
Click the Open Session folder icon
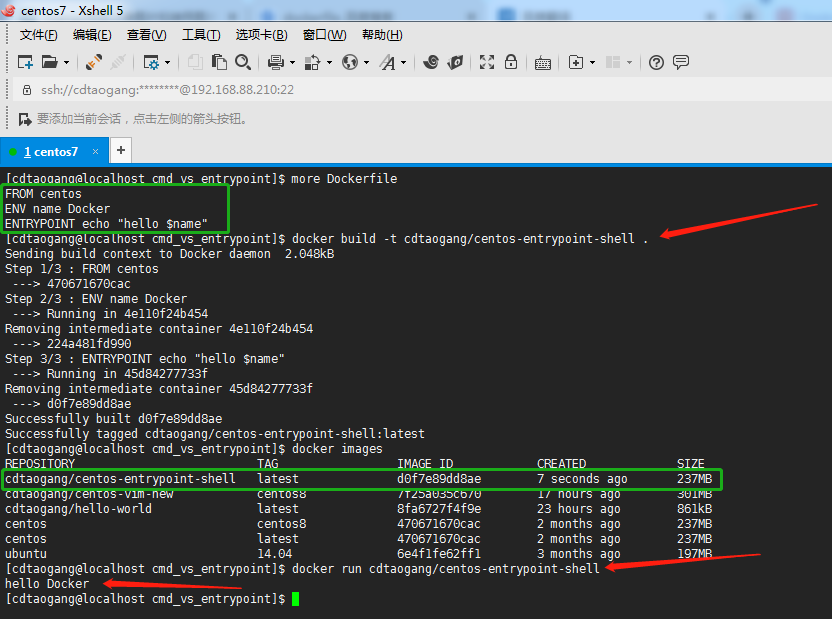coord(50,62)
